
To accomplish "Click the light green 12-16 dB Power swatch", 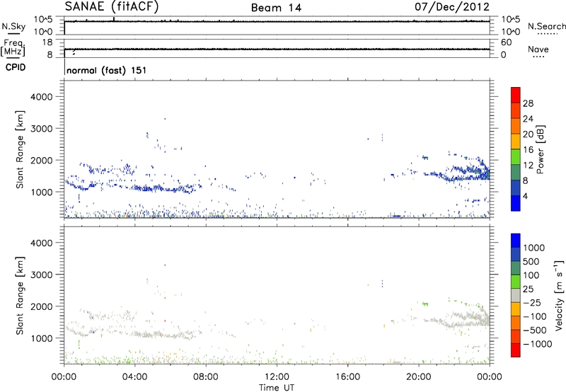I will point(516,157).
